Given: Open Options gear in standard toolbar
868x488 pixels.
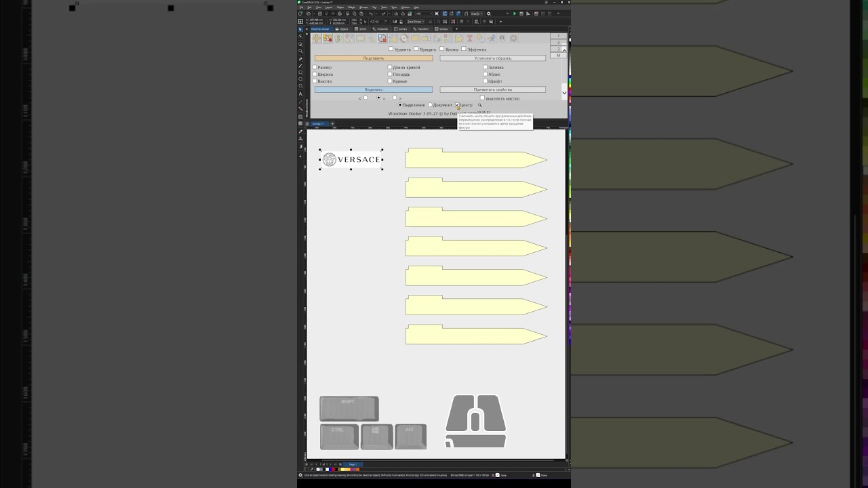Looking at the screenshot, I should (x=488, y=14).
